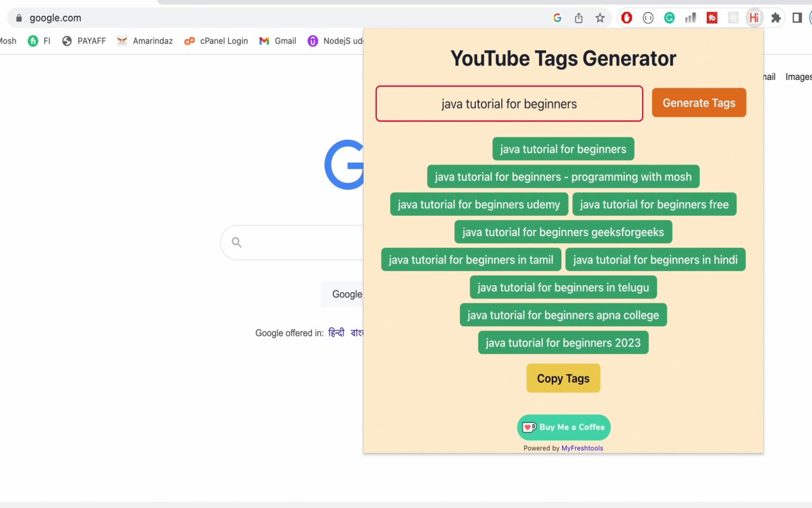812x508 pixels.
Task: Open the MyFreshtools link
Action: [582, 448]
